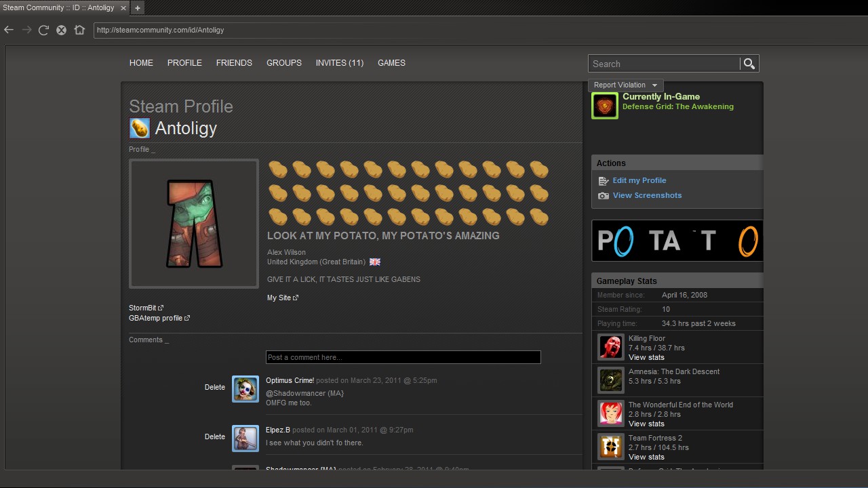Open the PROFILE menu item
Screen dimensions: 868x488
click(x=184, y=63)
